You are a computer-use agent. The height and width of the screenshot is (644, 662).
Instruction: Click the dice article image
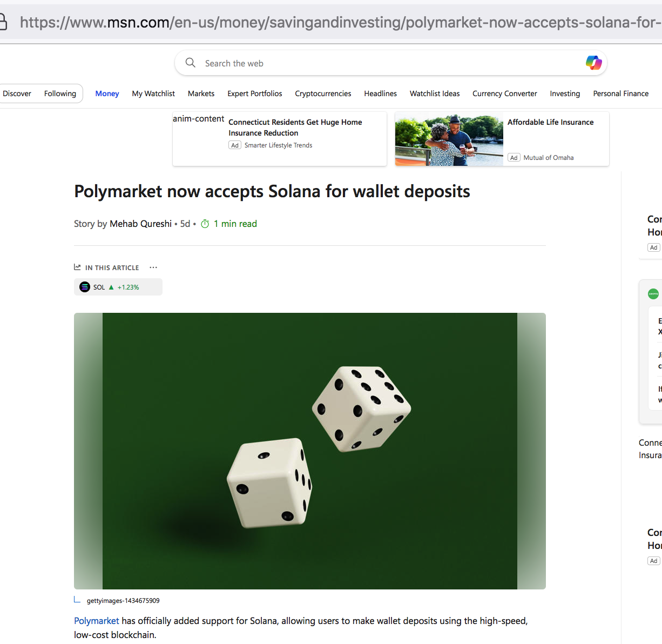pos(310,451)
